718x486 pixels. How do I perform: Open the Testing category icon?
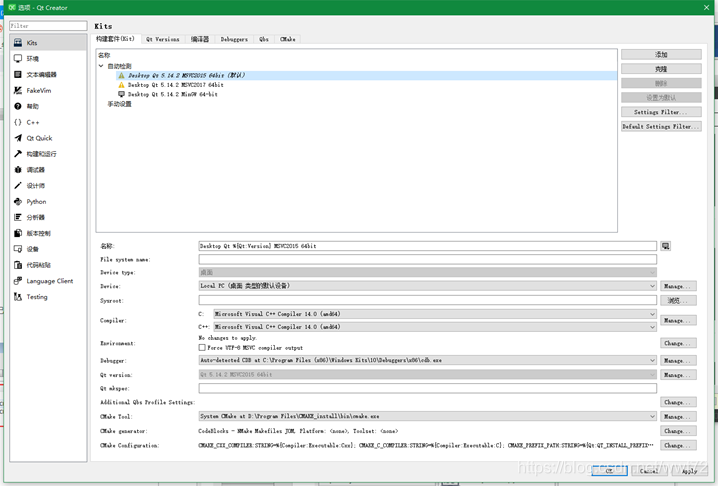point(18,297)
